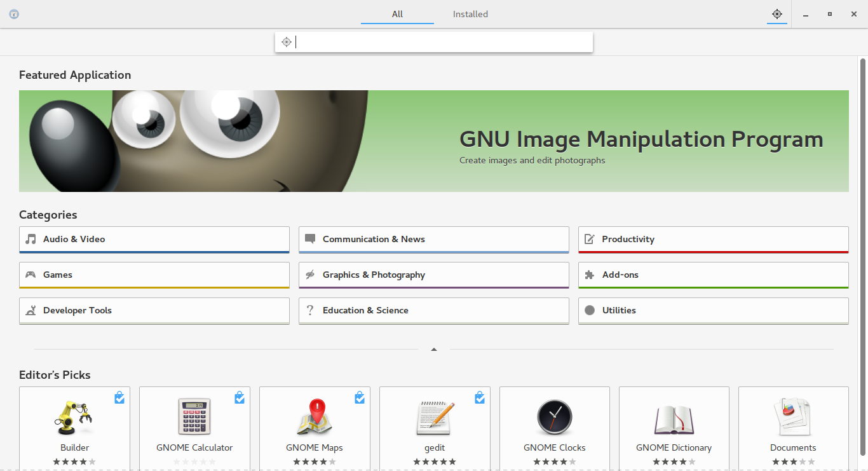Click the speech bubble icon for Communication & News
Image resolution: width=868 pixels, height=471 pixels.
pyautogui.click(x=310, y=239)
